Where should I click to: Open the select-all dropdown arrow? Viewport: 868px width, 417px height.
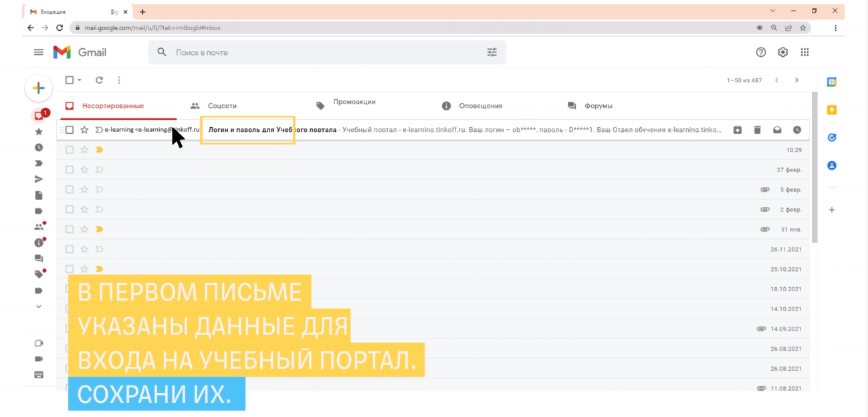point(78,80)
